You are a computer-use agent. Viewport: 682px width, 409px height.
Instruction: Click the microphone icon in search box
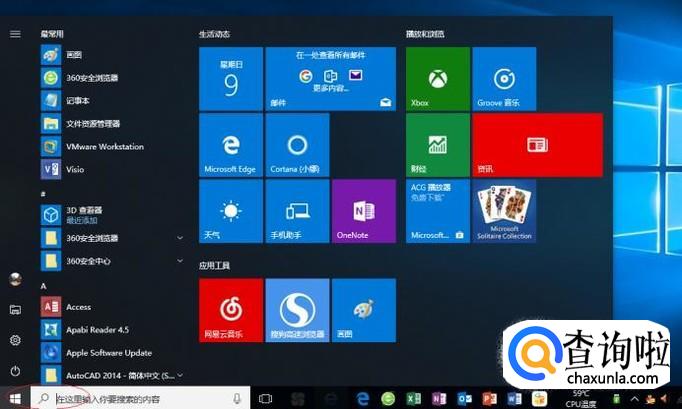tap(237, 398)
